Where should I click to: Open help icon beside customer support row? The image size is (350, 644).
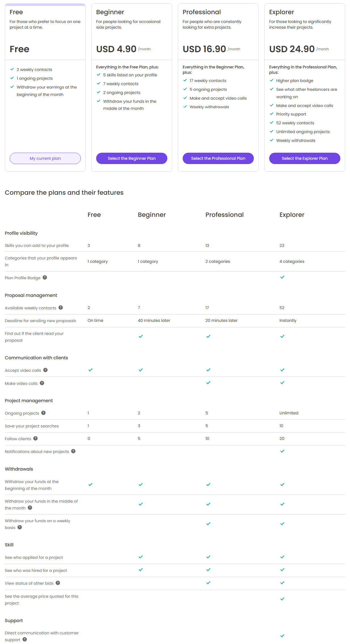point(25,639)
